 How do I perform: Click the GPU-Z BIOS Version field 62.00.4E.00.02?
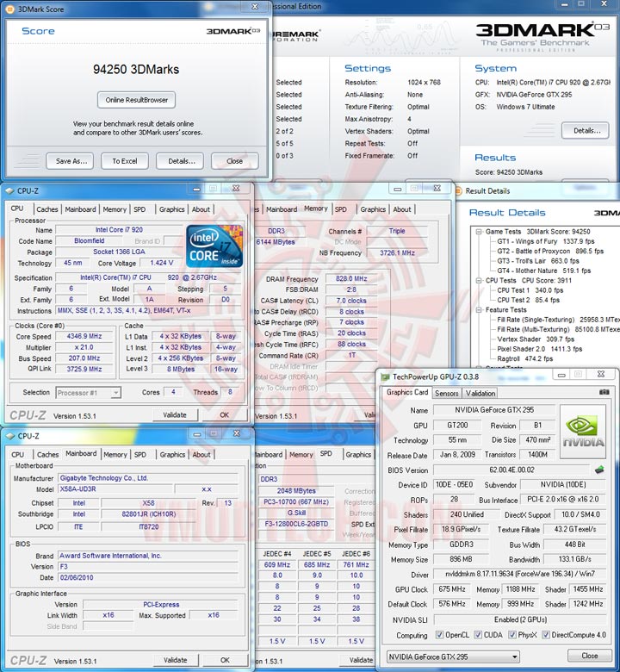tap(512, 470)
